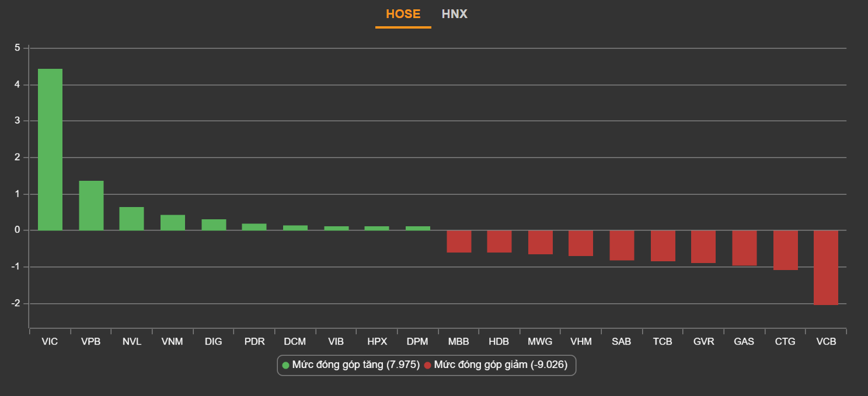Click the green VPB bar
Screen dimensions: 868x396
[91, 205]
